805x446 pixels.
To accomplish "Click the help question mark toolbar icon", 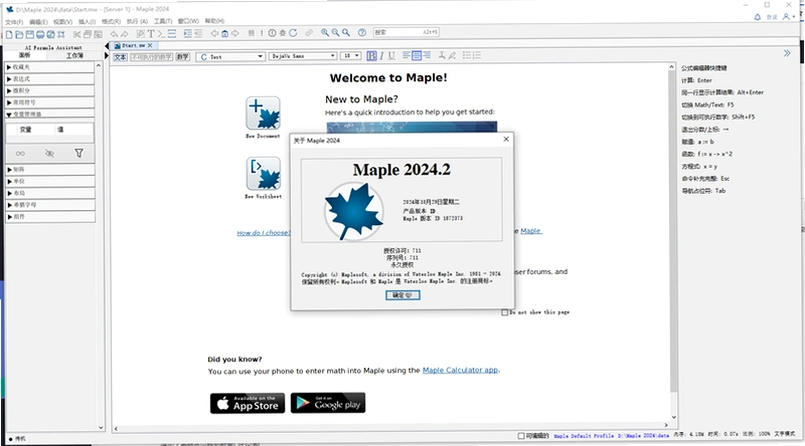I will 362,32.
